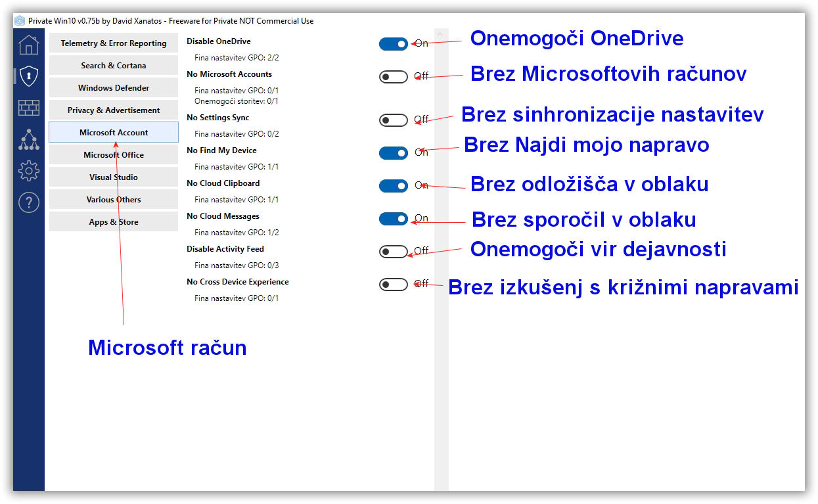The width and height of the screenshot is (818, 504).
Task: Open the Various Others category
Action: [114, 200]
